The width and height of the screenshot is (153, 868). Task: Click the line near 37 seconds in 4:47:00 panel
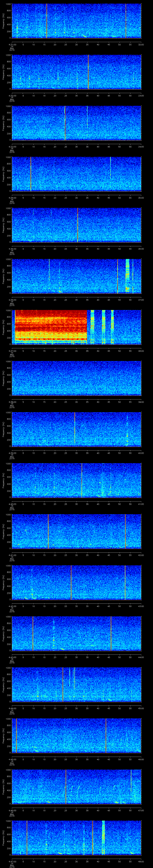92,837
